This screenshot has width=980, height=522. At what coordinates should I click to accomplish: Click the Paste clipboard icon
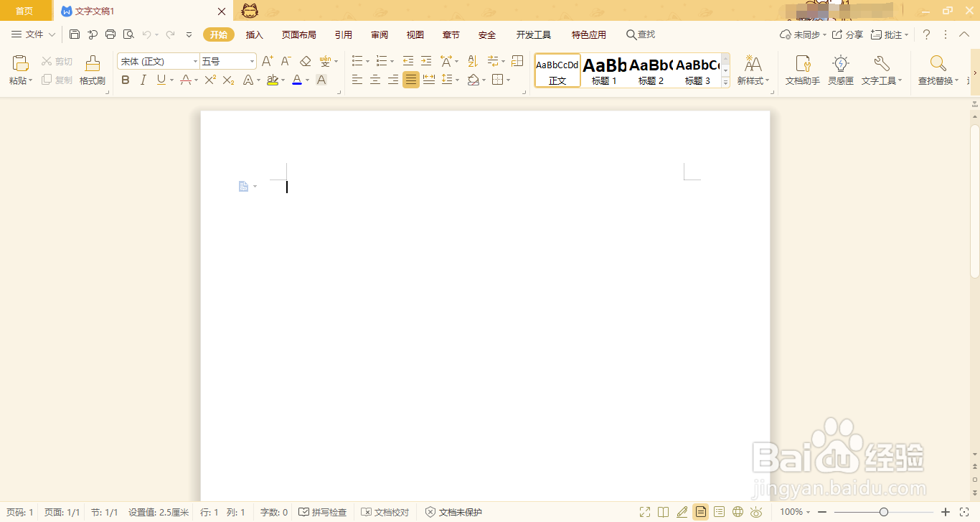(20, 63)
